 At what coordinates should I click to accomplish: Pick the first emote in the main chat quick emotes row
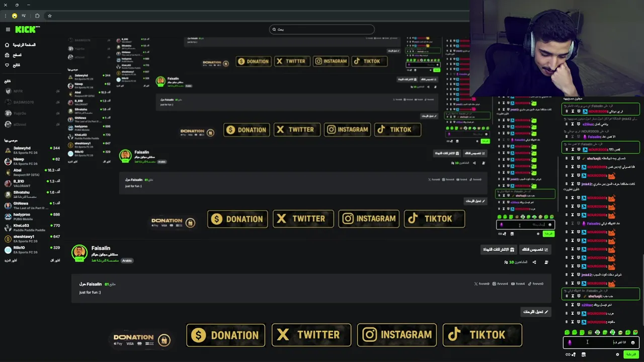567,332
